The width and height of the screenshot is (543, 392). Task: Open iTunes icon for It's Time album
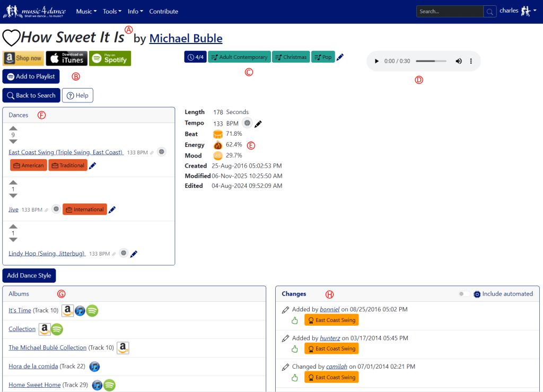(x=80, y=311)
